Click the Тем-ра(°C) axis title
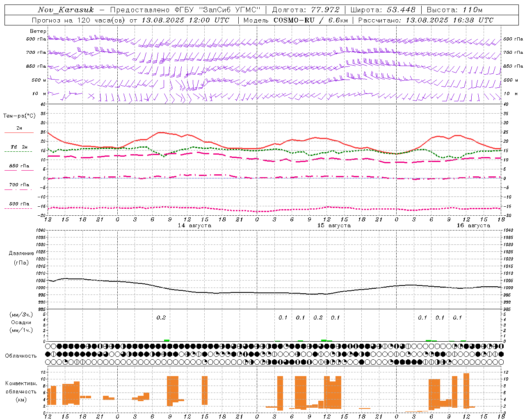This screenshot has height=420, width=525. (x=19, y=116)
